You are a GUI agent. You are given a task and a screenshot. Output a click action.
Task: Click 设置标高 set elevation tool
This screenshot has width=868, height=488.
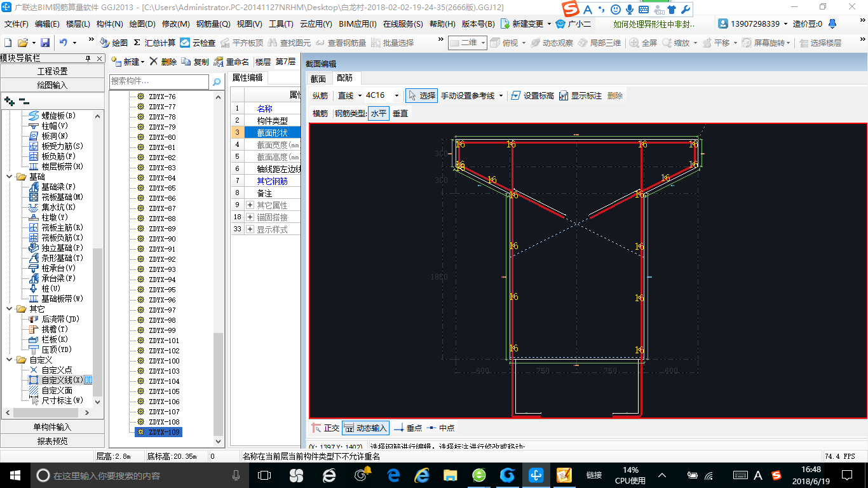532,95
